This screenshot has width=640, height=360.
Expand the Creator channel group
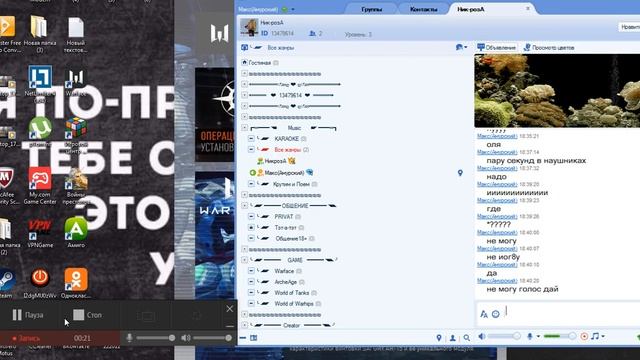point(244,325)
